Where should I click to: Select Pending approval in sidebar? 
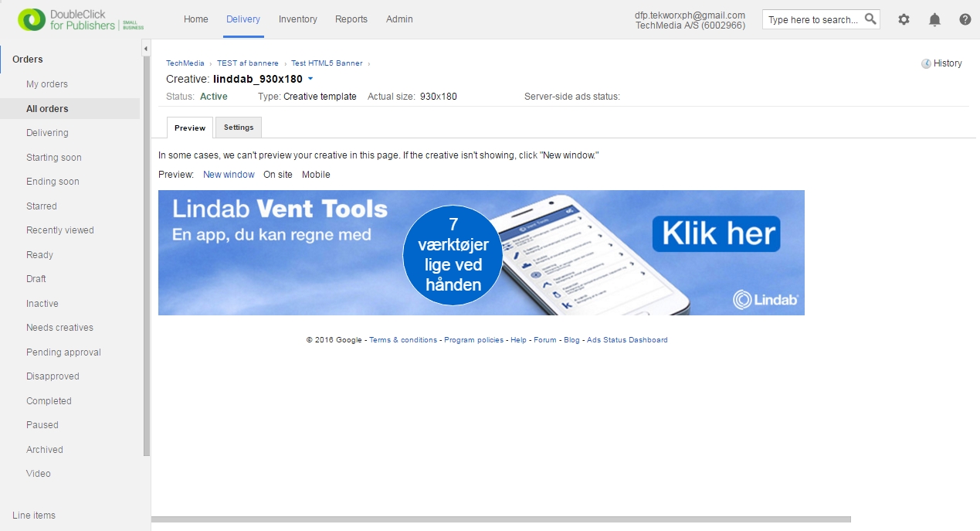(63, 352)
